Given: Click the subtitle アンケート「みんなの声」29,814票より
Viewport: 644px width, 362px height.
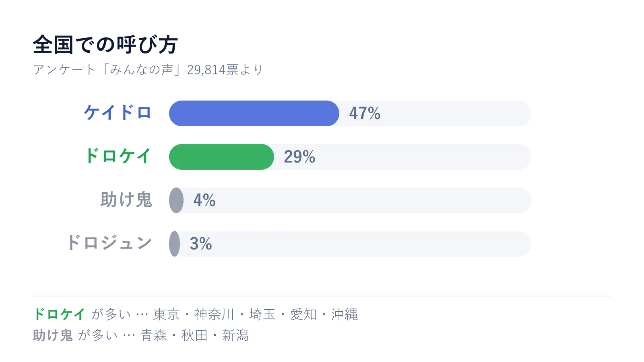Looking at the screenshot, I should pyautogui.click(x=148, y=70).
